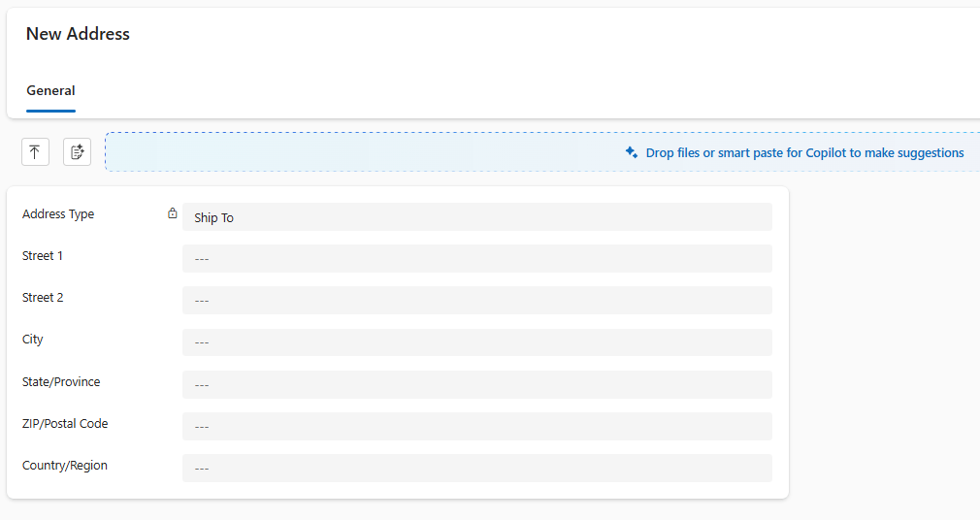
Task: Click the smart paste notes icon
Action: click(x=78, y=152)
